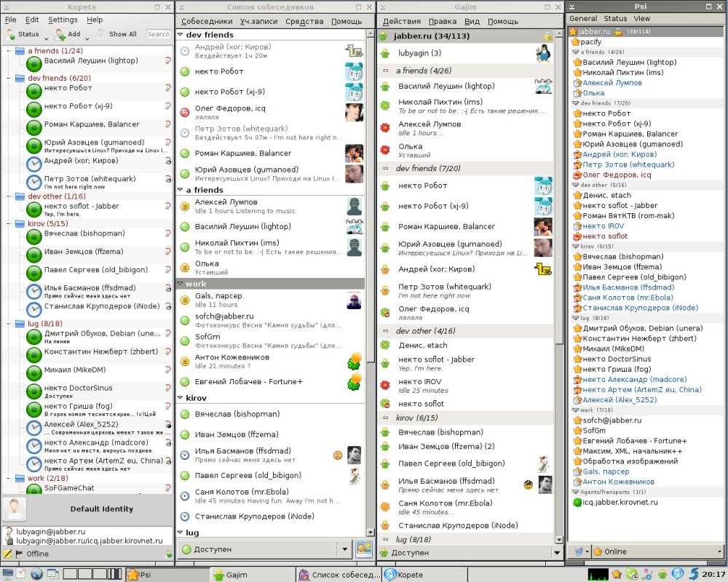Click the star icon of Олег Федоров, icq in Psi
The width and height of the screenshot is (728, 582).
coord(577,175)
